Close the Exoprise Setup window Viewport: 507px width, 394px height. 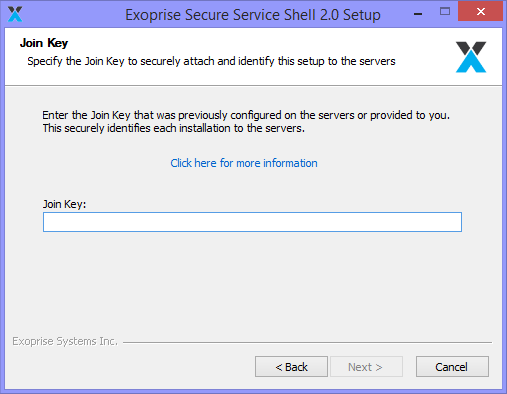click(480, 11)
